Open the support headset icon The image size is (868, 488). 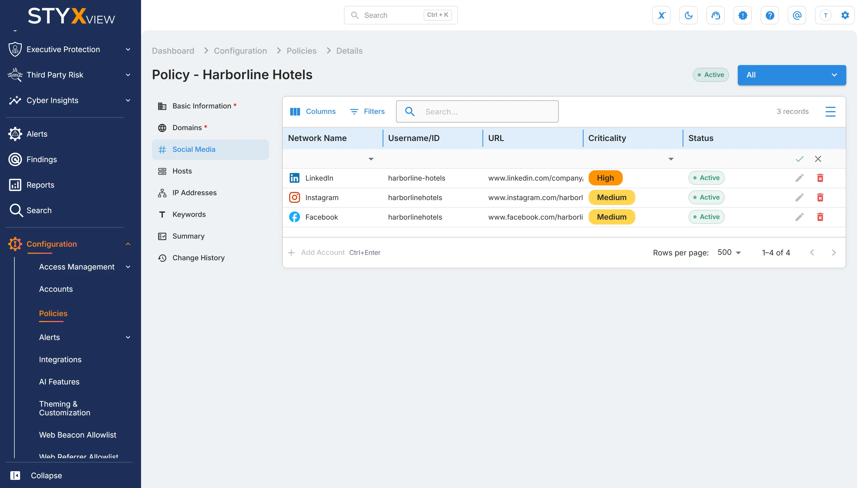pos(715,15)
